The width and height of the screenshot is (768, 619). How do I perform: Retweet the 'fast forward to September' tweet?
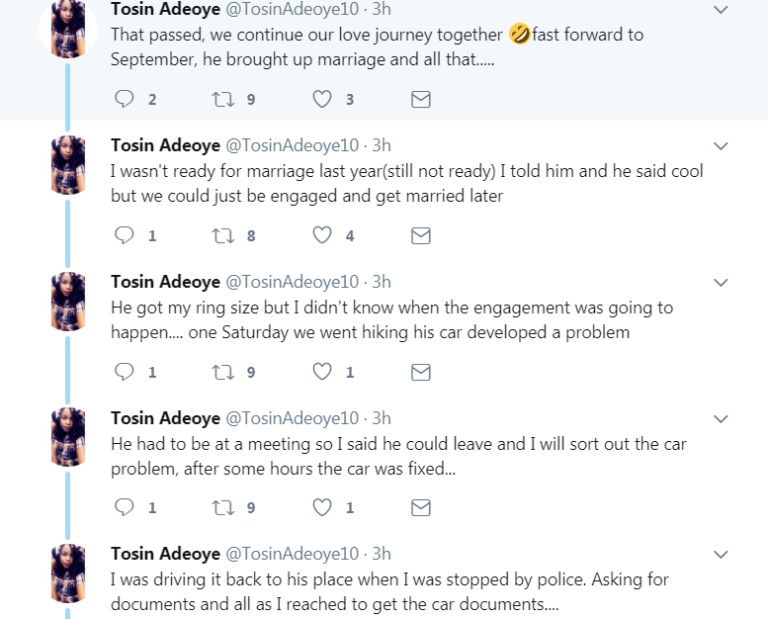pos(223,99)
